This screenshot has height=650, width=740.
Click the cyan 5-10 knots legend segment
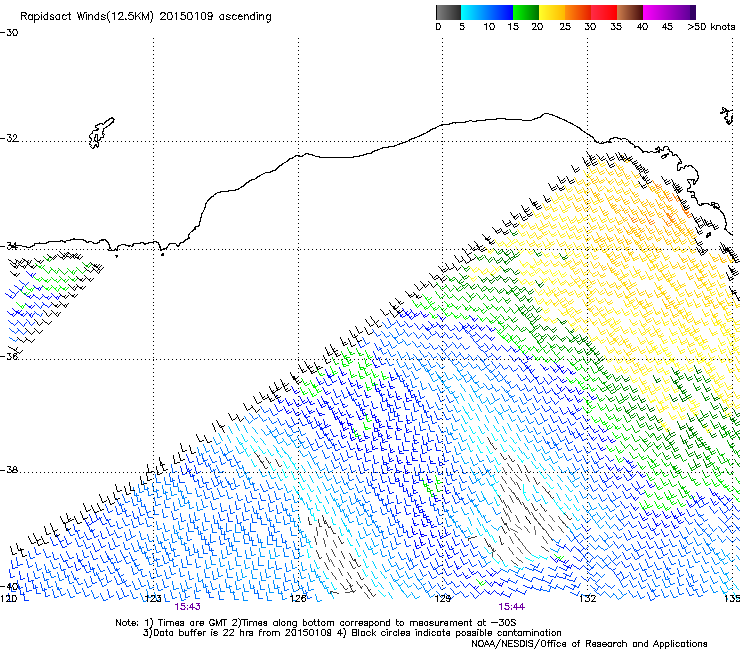473,12
